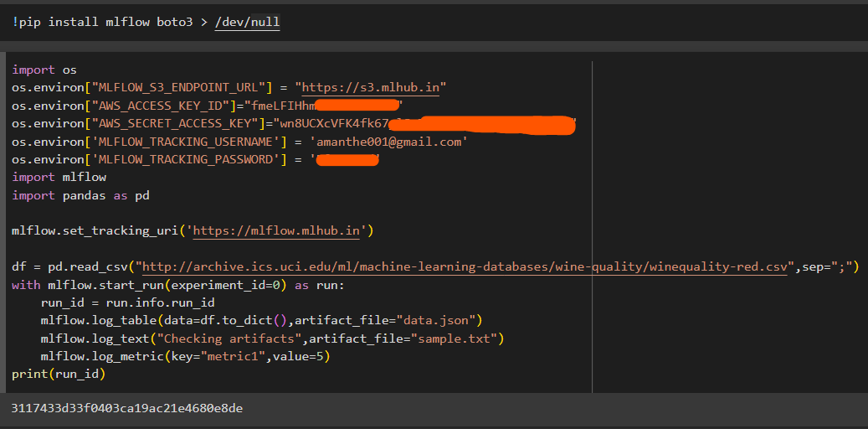The image size is (868, 429).
Task: Click the 'amanthe001@gmail.com' value
Action: click(x=388, y=142)
